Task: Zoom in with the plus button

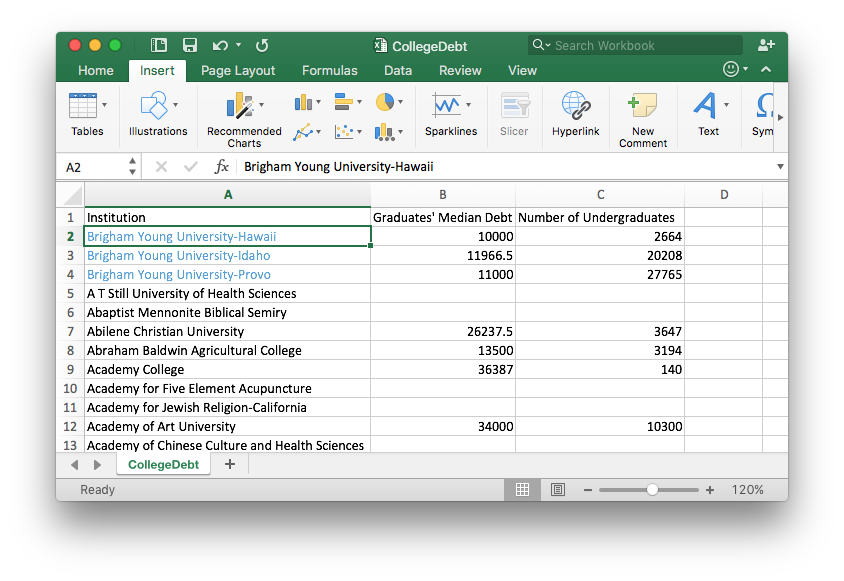Action: [x=710, y=490]
